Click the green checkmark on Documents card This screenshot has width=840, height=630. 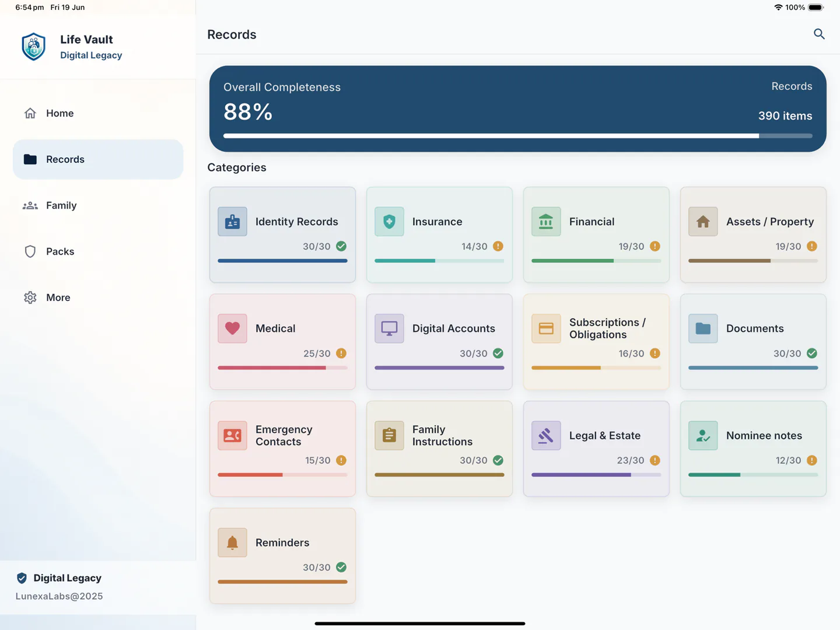tap(812, 353)
